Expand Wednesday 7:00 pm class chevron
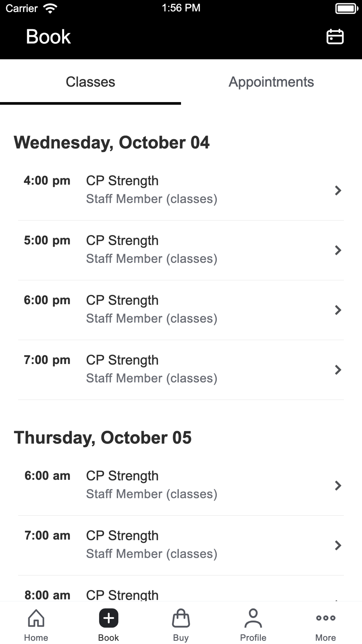Image resolution: width=362 pixels, height=644 pixels. [338, 370]
